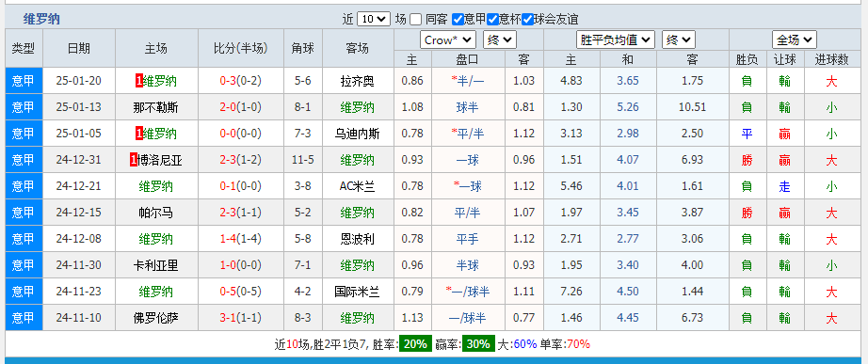Click the 2-3(1-2) score for 24-12-31
This screenshot has width=868, height=364.
click(240, 160)
